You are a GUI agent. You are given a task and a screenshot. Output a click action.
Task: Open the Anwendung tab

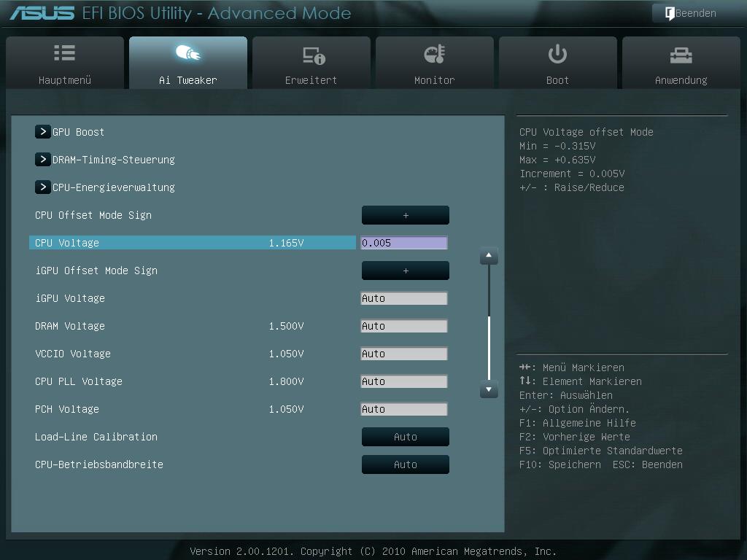click(x=681, y=63)
